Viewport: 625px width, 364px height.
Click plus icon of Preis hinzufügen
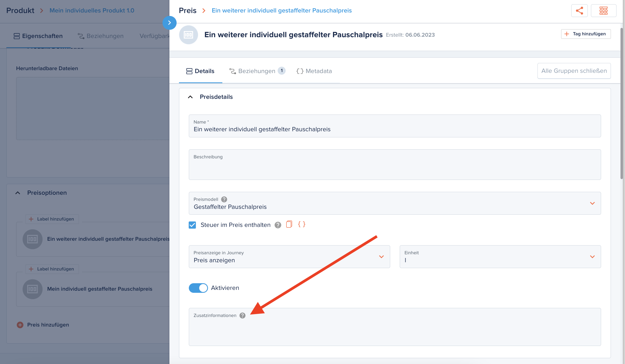20,325
